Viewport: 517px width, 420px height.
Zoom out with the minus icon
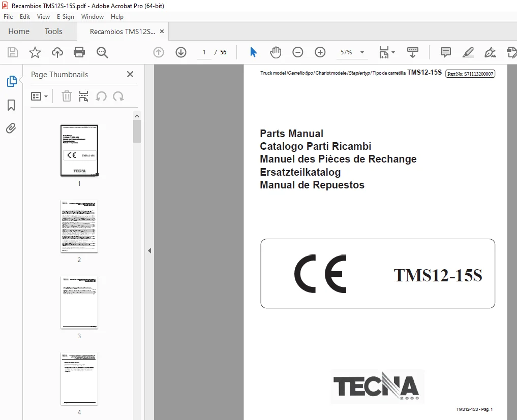[298, 52]
